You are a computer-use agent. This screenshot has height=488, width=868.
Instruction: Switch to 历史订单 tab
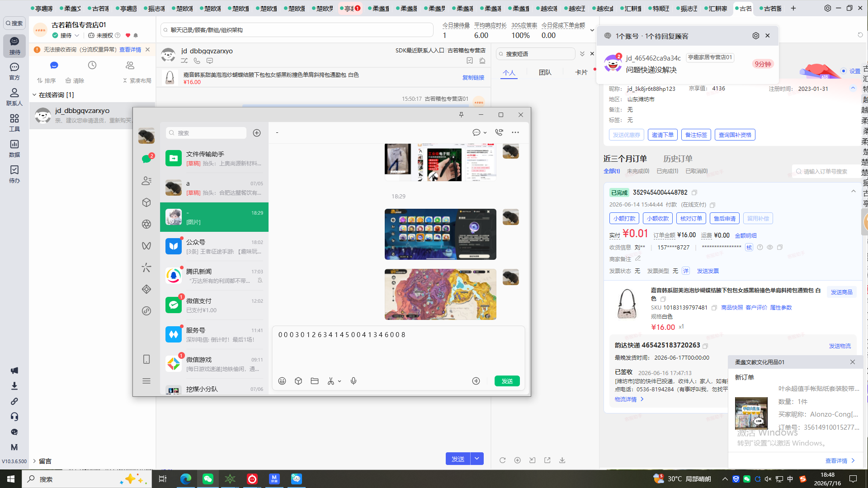[678, 159]
